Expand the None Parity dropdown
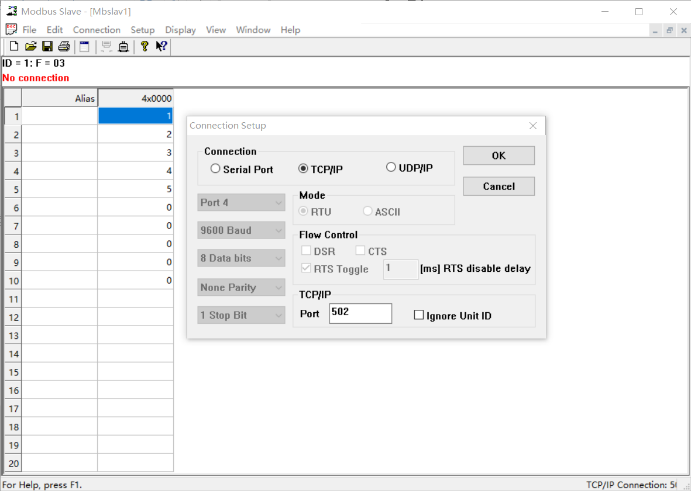 pos(240,287)
